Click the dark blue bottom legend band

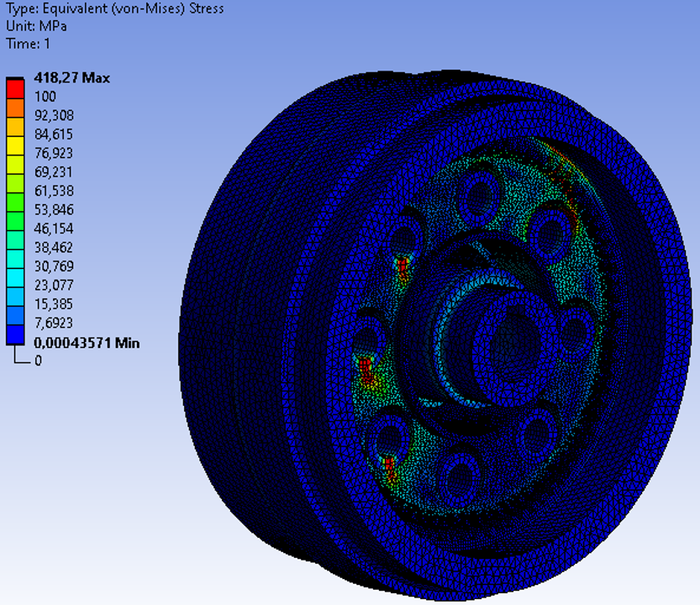pyautogui.click(x=15, y=334)
